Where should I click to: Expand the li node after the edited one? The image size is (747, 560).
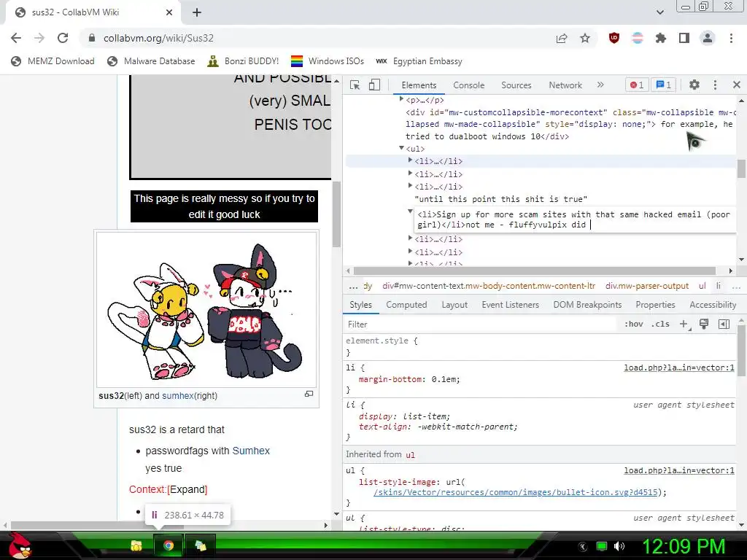pos(410,238)
